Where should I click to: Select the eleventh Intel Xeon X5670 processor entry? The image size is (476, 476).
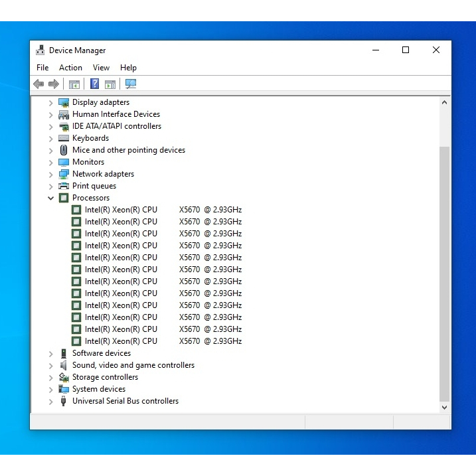click(163, 329)
